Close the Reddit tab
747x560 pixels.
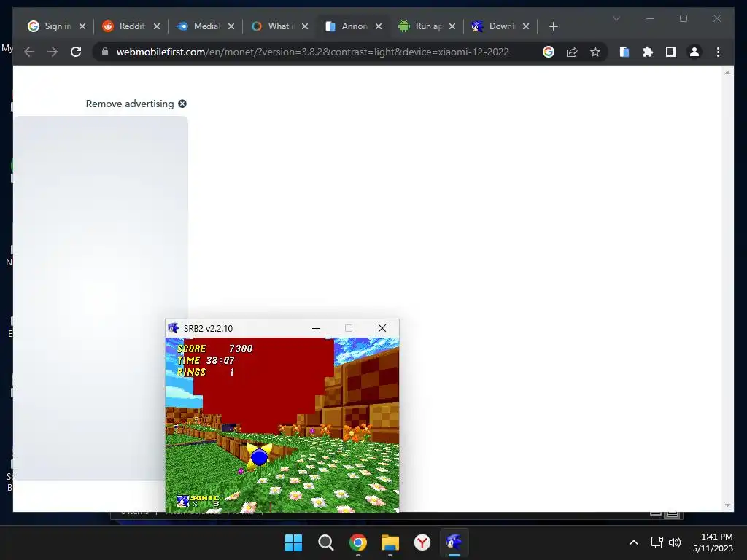click(x=157, y=26)
